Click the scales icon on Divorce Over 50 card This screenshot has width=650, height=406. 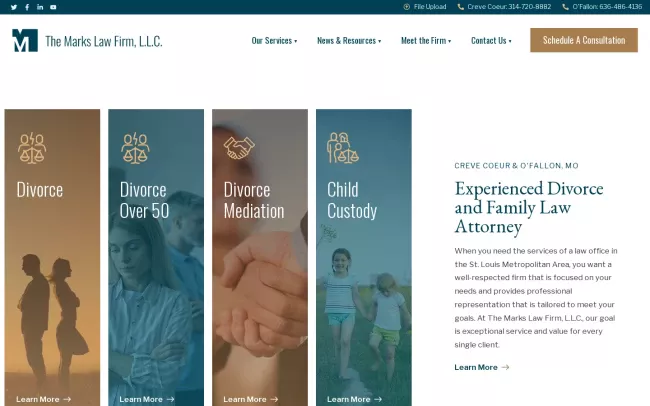135,148
